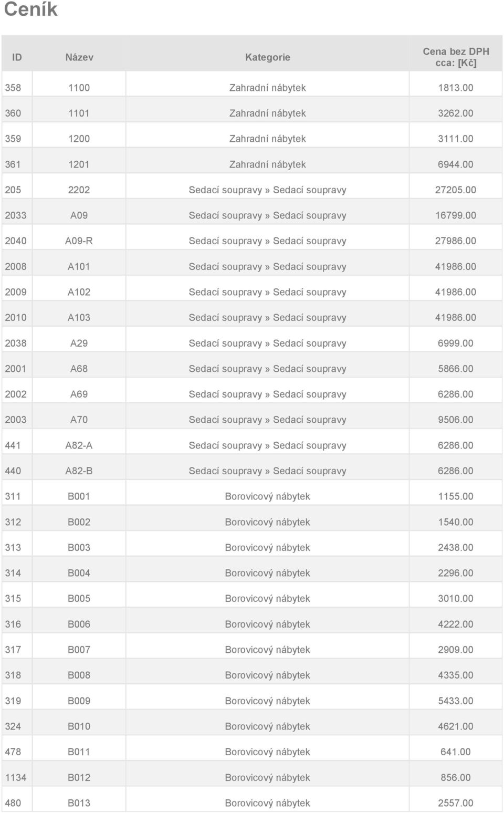Select ID 2008 cell
Screen dimensions: 504x813
click(x=16, y=267)
